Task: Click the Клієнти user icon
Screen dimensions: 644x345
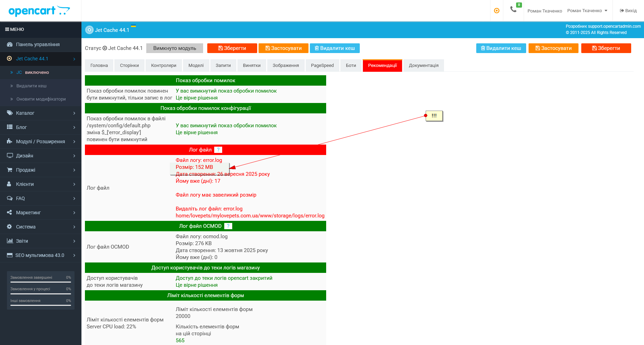Action: (x=9, y=184)
